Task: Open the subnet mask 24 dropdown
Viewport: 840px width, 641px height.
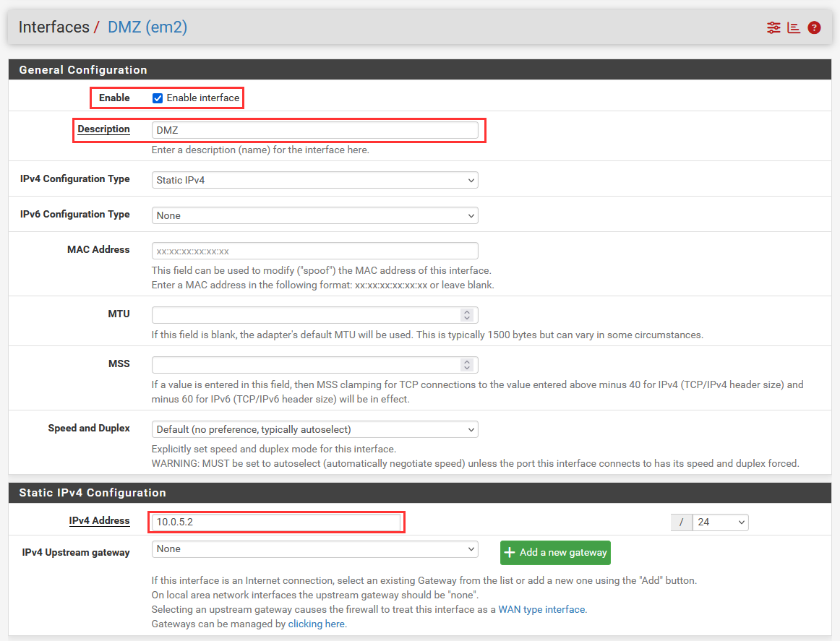Action: click(720, 522)
